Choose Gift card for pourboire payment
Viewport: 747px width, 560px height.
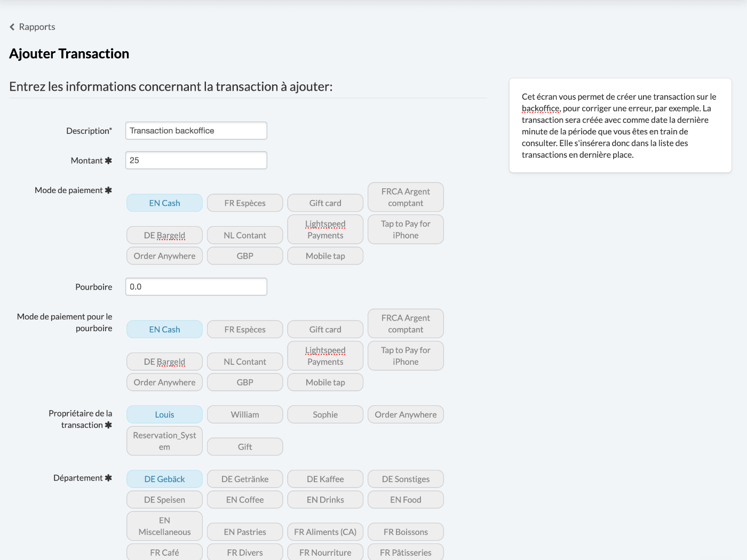[x=325, y=330]
